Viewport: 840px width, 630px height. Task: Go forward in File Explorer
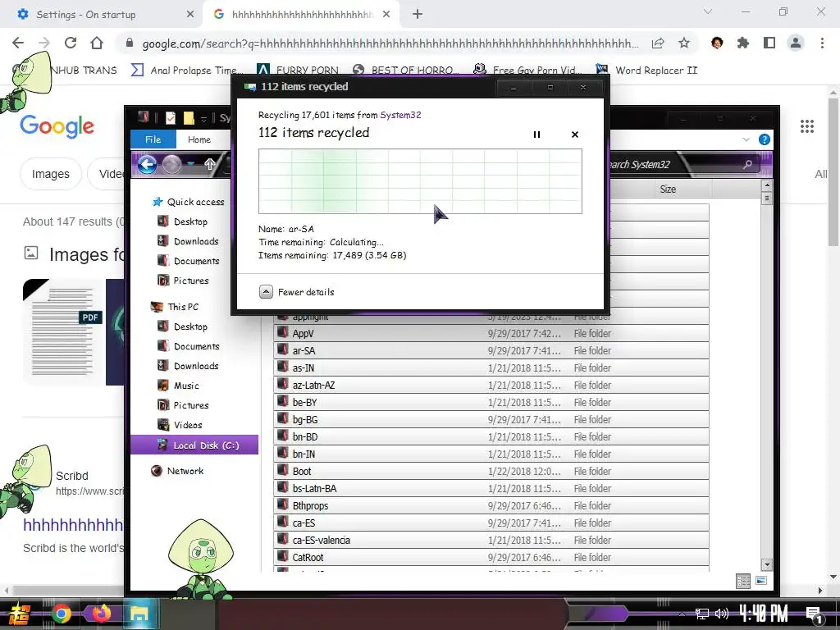[171, 164]
